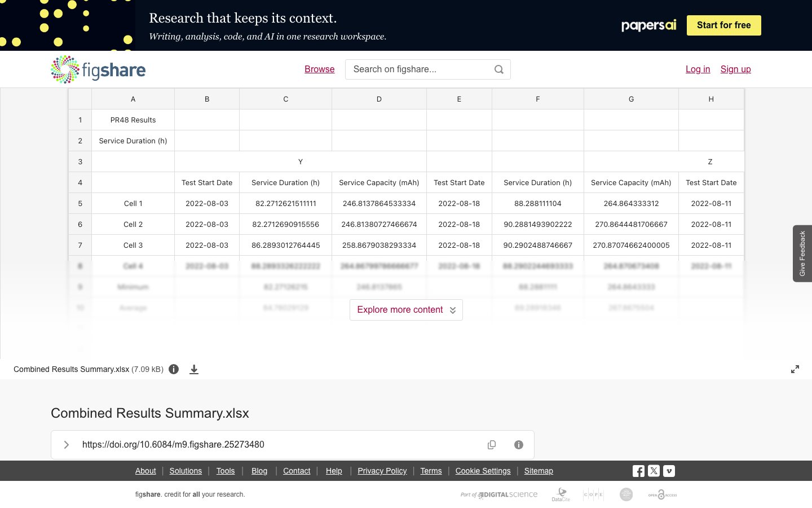Click the search magnifier icon

coord(499,69)
